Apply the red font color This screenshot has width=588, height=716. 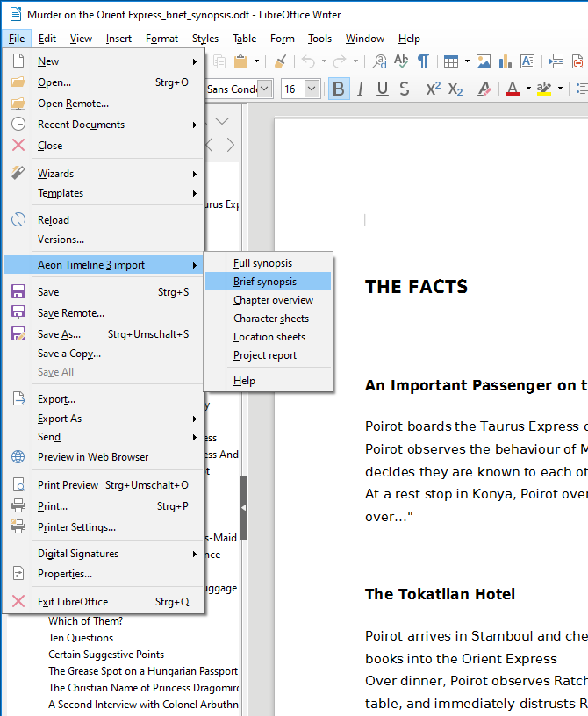[x=513, y=89]
